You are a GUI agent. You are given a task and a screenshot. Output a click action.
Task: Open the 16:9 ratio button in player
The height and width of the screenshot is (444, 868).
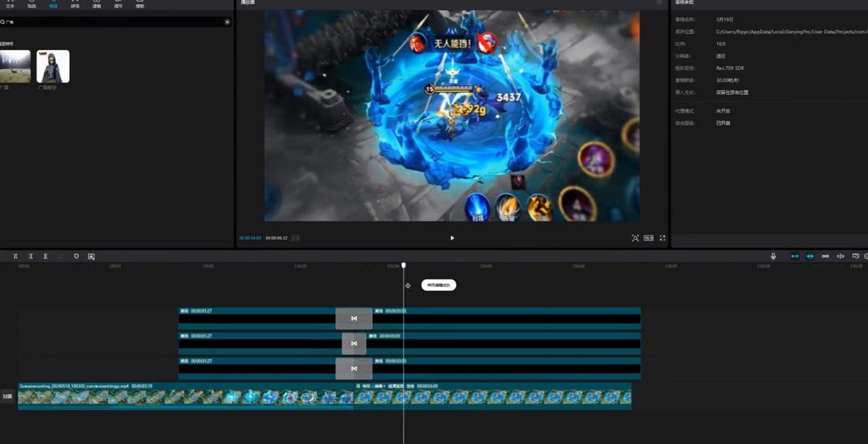tap(649, 238)
